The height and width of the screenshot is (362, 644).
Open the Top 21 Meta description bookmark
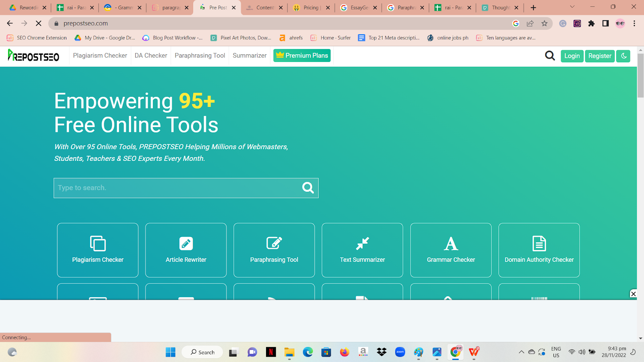389,38
